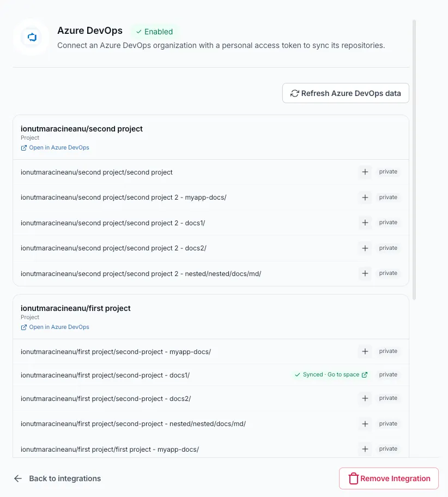Click the back arrow icon next to Back to integrations
The height and width of the screenshot is (497, 448).
point(18,478)
